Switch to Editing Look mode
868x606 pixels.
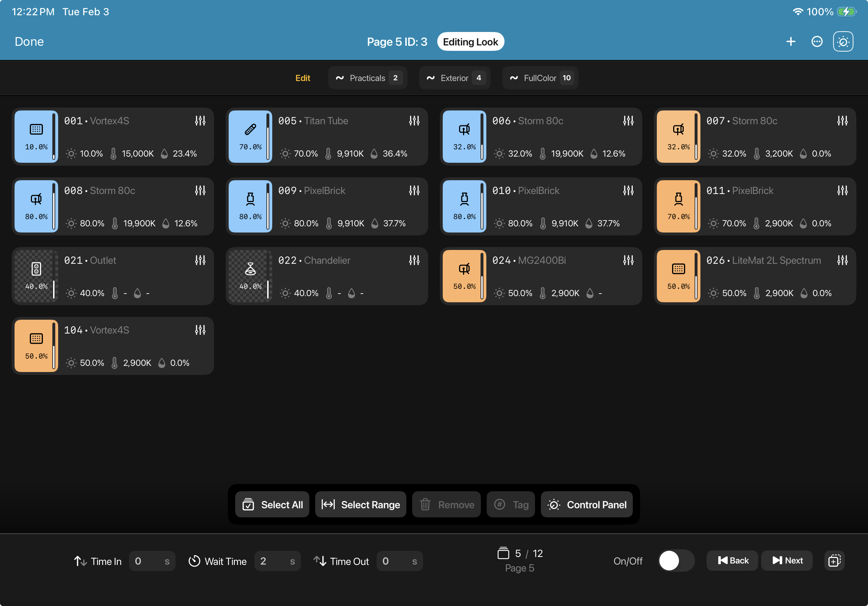[470, 41]
